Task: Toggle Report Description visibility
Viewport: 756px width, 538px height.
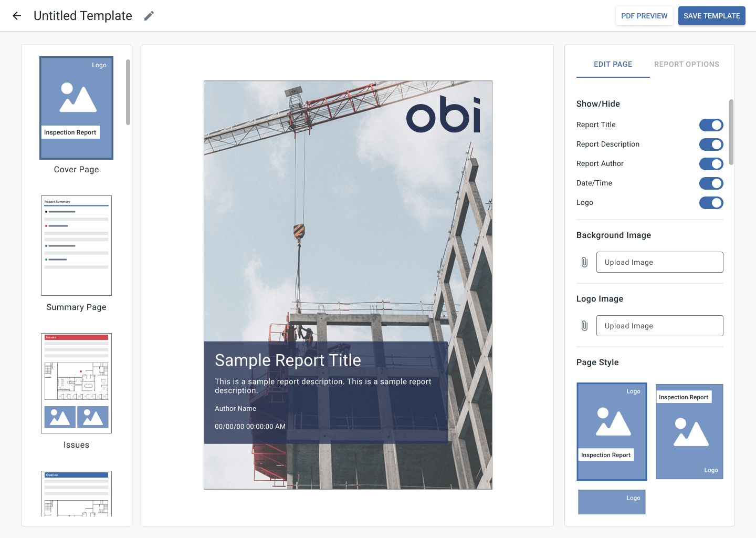Action: click(x=711, y=144)
